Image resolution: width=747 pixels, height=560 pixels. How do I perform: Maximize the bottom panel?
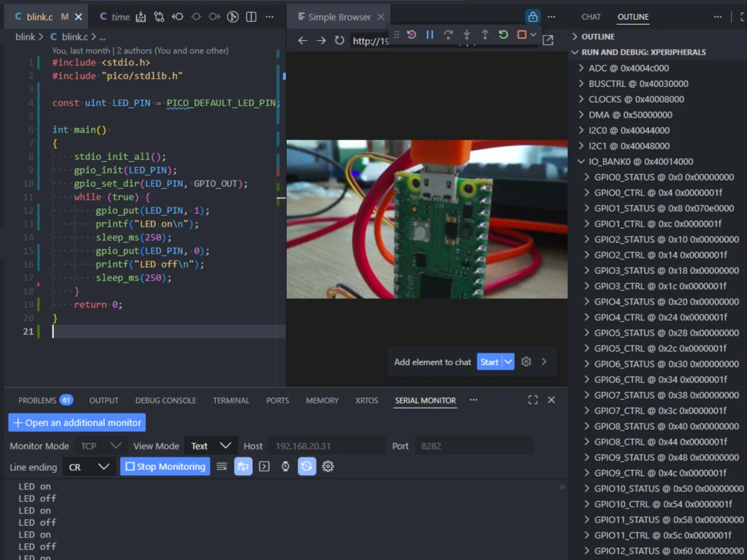532,400
